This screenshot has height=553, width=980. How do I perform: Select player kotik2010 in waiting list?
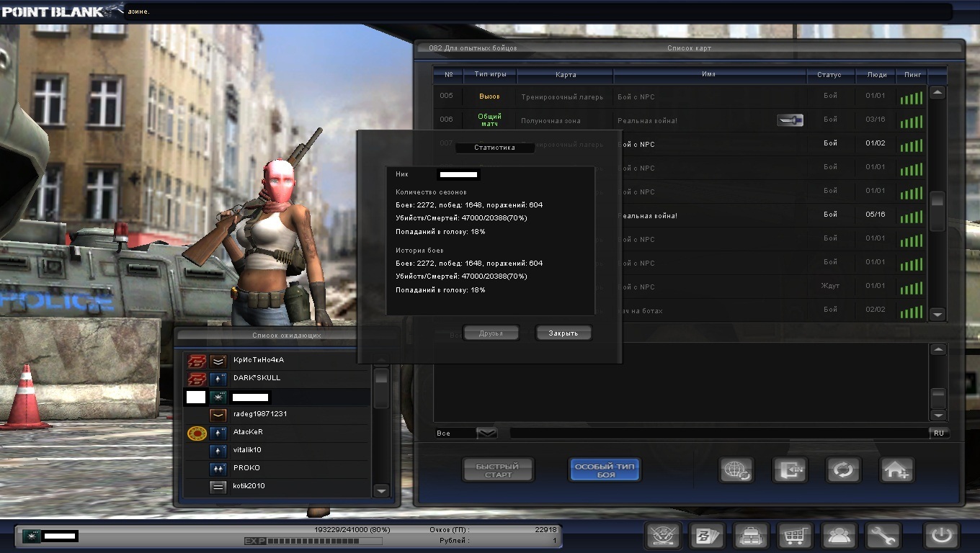[x=277, y=487]
